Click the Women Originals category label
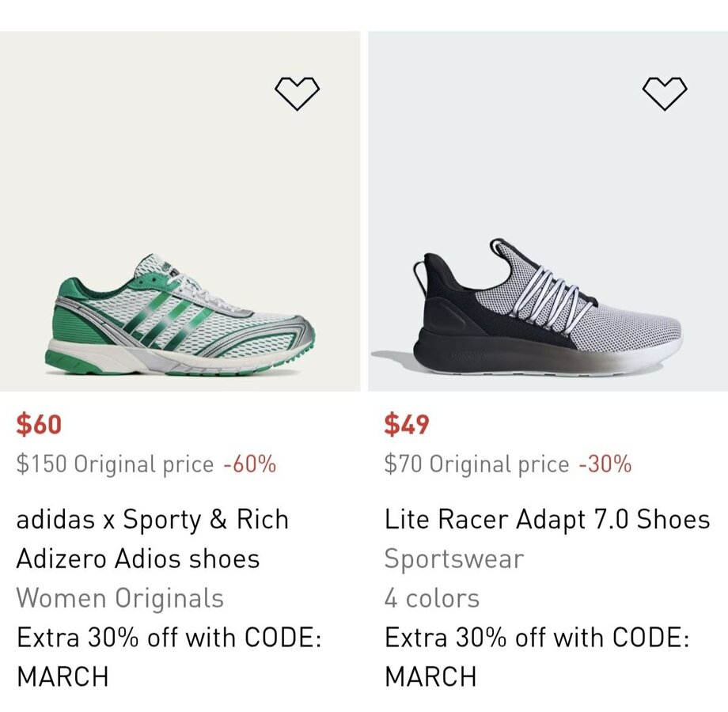Image resolution: width=728 pixels, height=712 pixels. pos(120,598)
